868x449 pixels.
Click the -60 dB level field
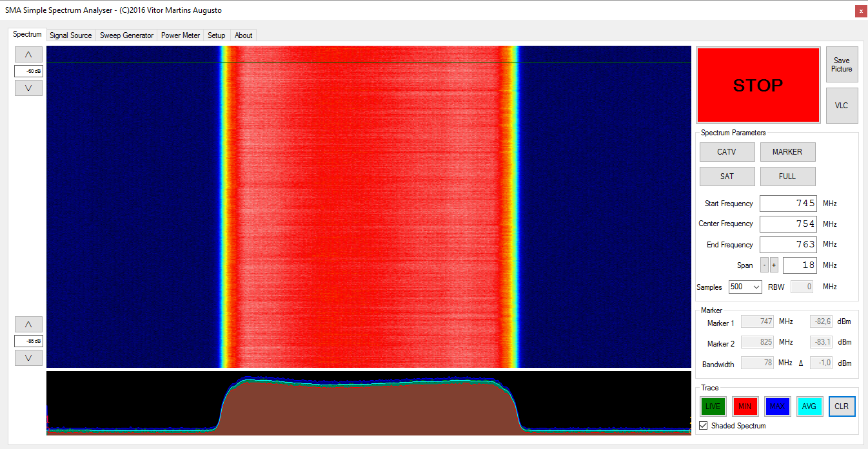click(x=28, y=72)
